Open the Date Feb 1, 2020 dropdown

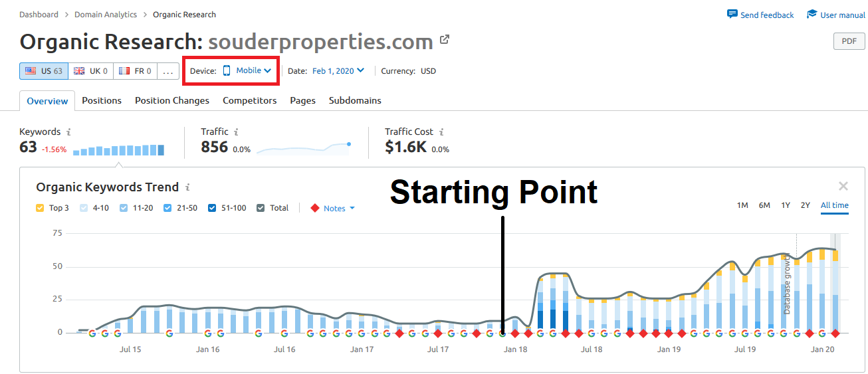338,70
